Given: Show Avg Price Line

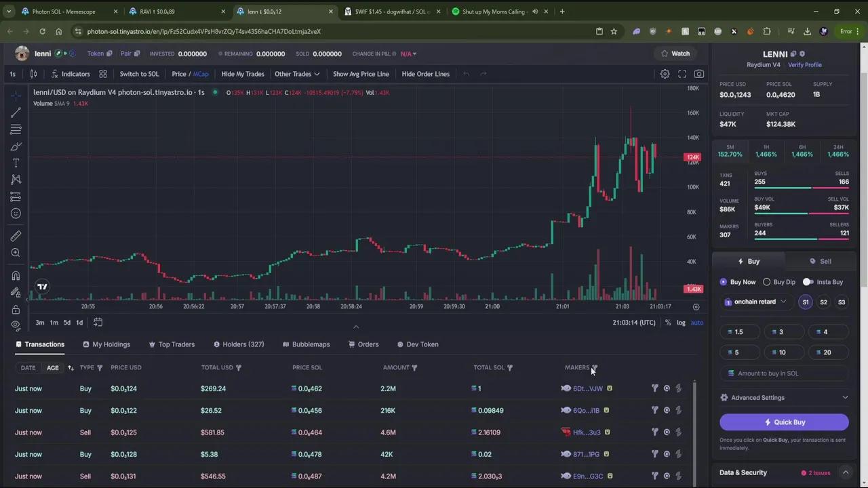Looking at the screenshot, I should point(361,74).
